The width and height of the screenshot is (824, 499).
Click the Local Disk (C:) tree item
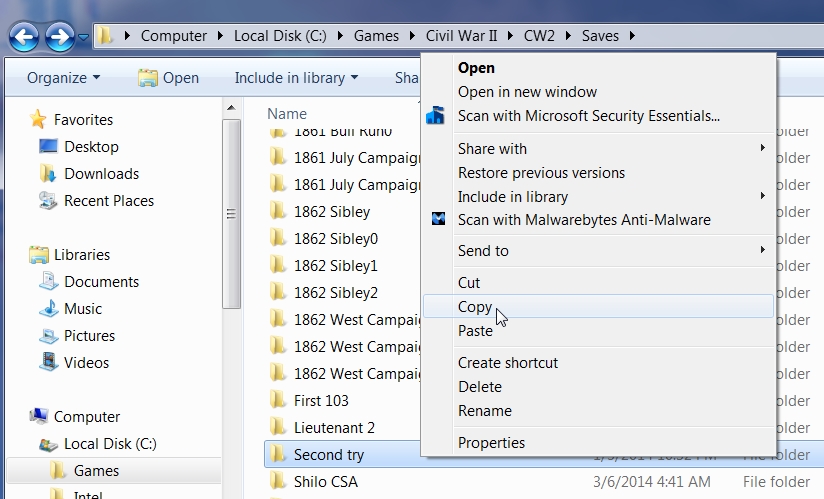point(110,444)
